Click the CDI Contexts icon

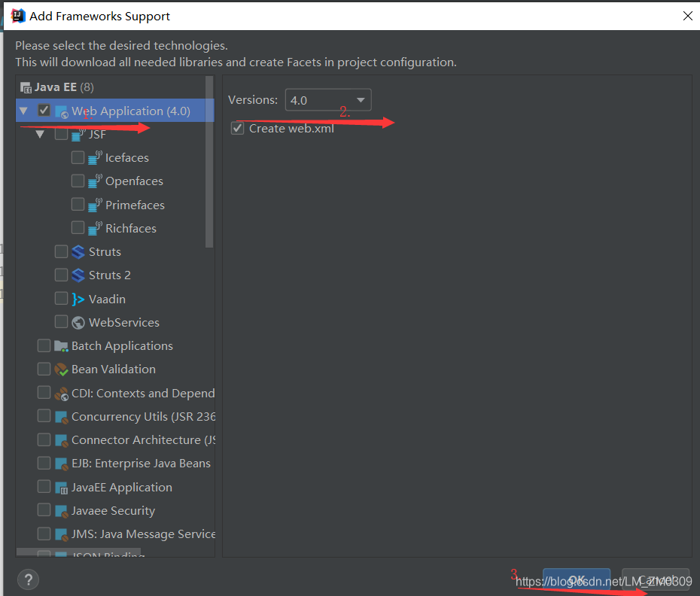click(61, 394)
